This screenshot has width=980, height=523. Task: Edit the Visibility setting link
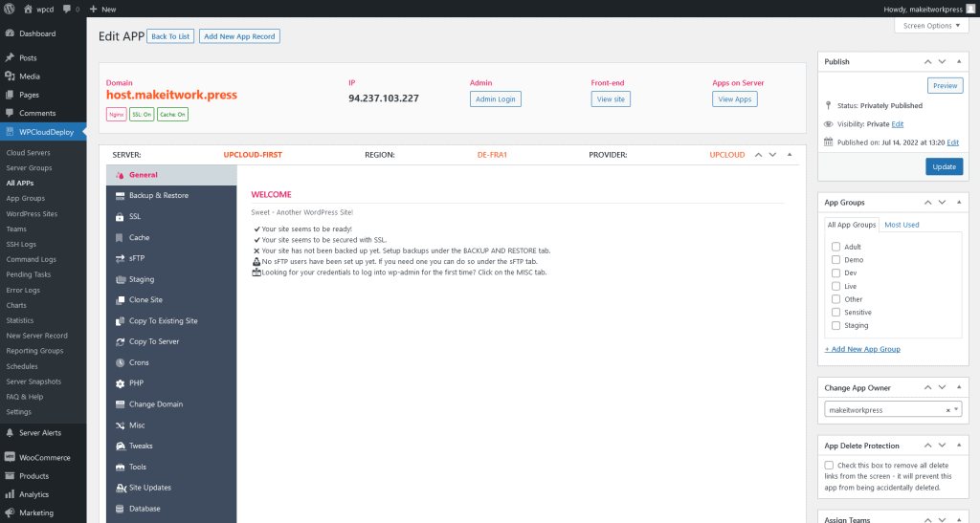pos(898,124)
